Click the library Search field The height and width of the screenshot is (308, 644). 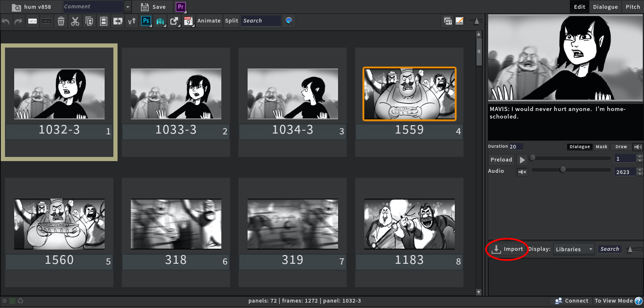[x=610, y=249]
